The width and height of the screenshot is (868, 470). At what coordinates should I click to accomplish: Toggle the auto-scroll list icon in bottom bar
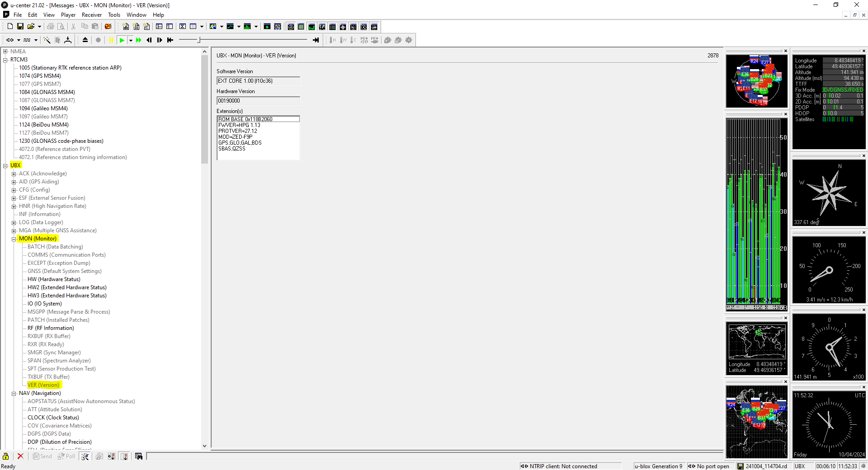tap(124, 456)
